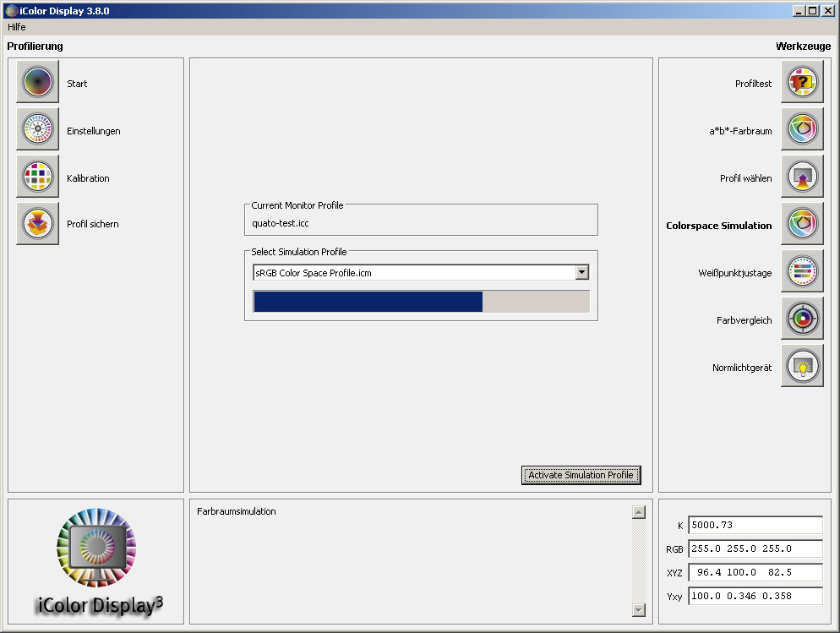Close the iColor Display window
Viewport: 840px width, 633px height.
click(827, 11)
